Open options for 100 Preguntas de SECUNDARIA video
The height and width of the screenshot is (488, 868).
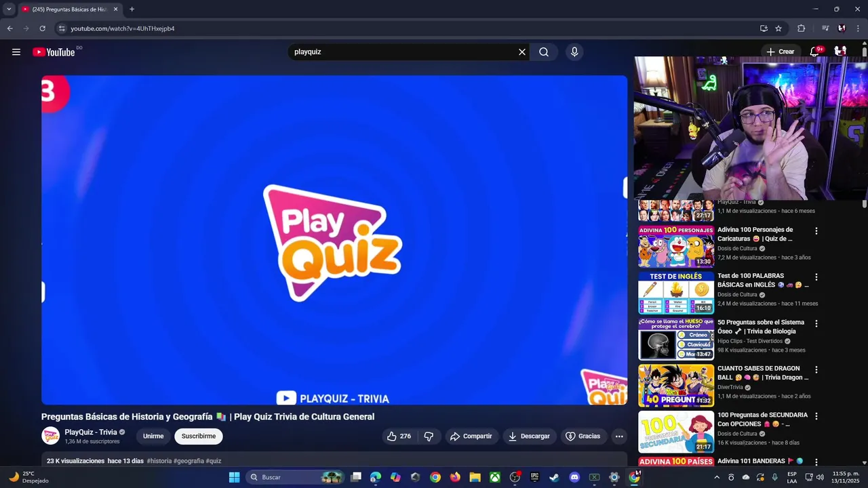[816, 416]
